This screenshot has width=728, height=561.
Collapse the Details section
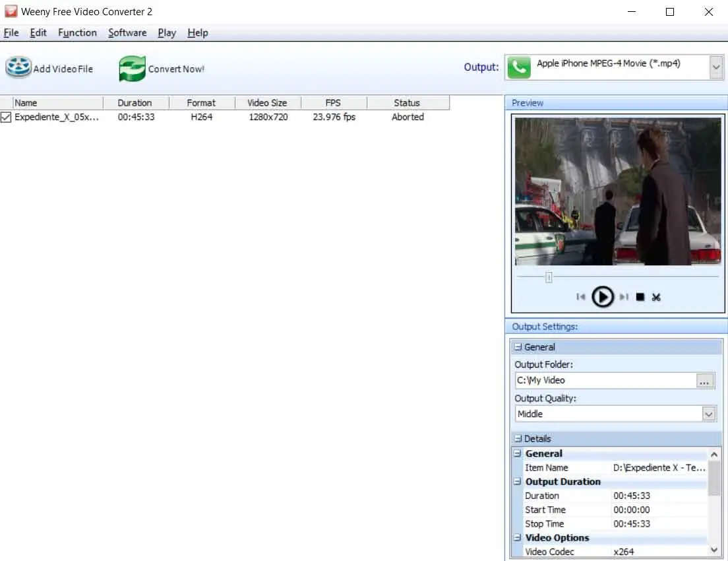[518, 439]
